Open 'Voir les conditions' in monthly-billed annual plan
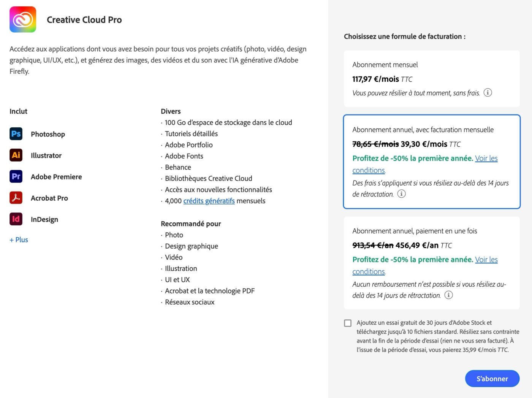This screenshot has height=398, width=532. 486,159
